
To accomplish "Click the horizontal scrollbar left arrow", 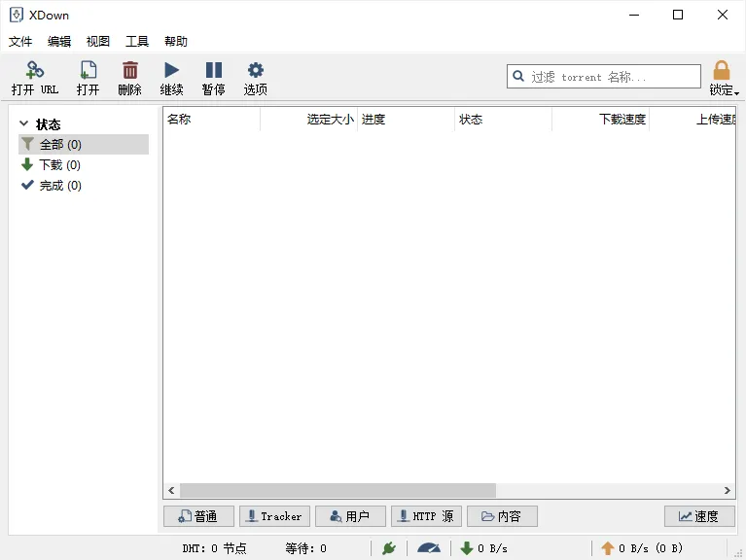I will [171, 490].
